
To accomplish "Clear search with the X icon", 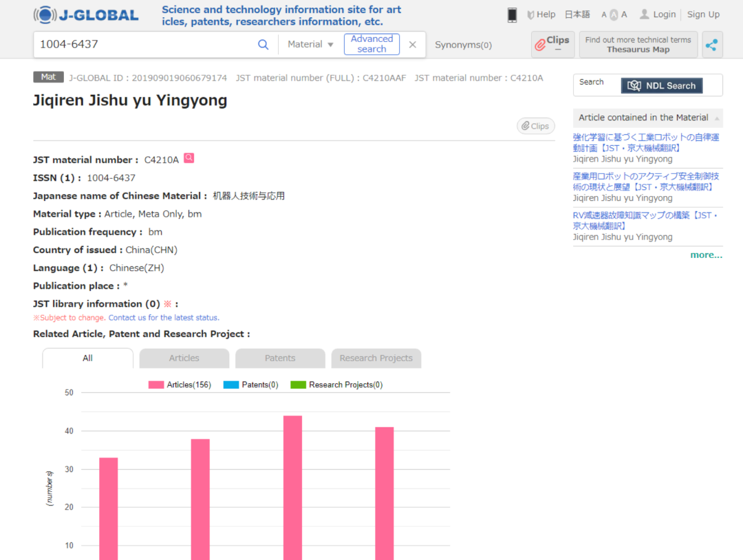I will point(413,45).
